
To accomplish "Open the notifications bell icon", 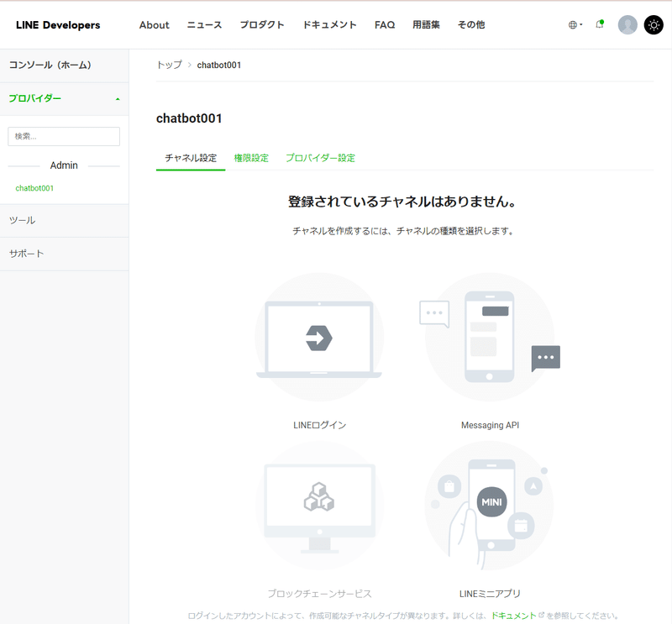I will pos(600,24).
